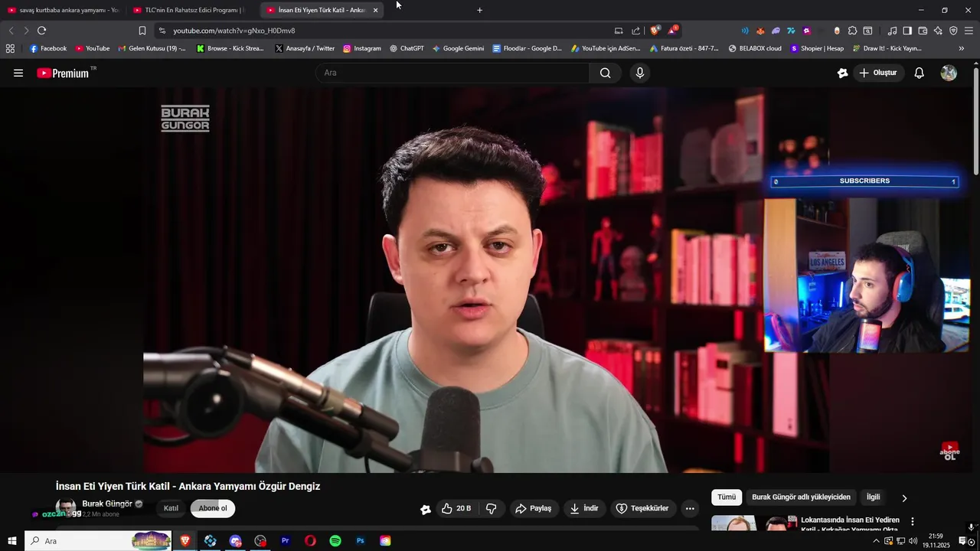Open Brave VPN shield icon
Screen dimensions: 980x551
(x=953, y=31)
